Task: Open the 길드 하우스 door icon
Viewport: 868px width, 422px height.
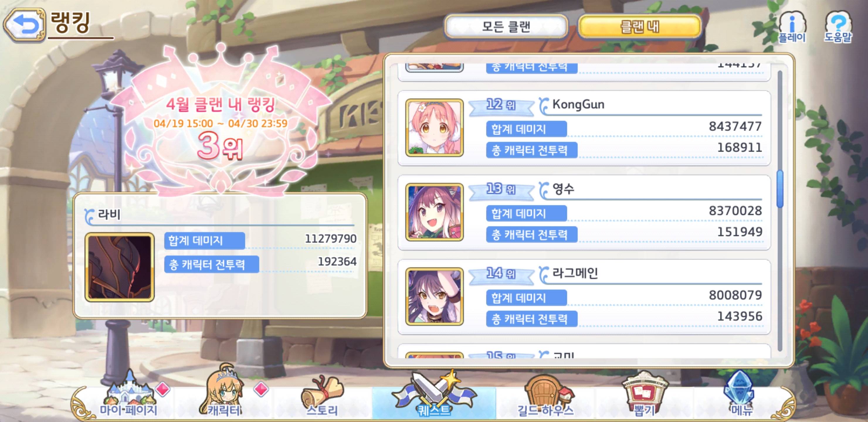Action: 546,396
